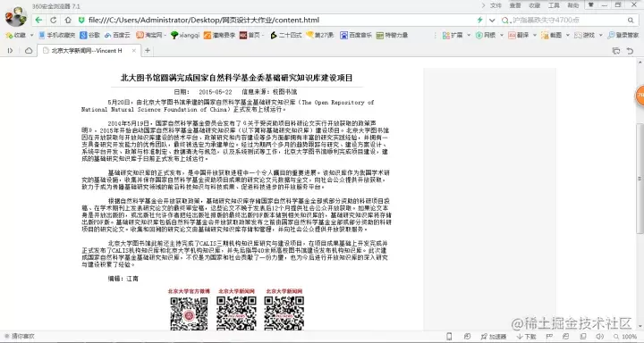Click the phone icon in status bar
The height and width of the screenshot is (343, 644).
point(449,337)
